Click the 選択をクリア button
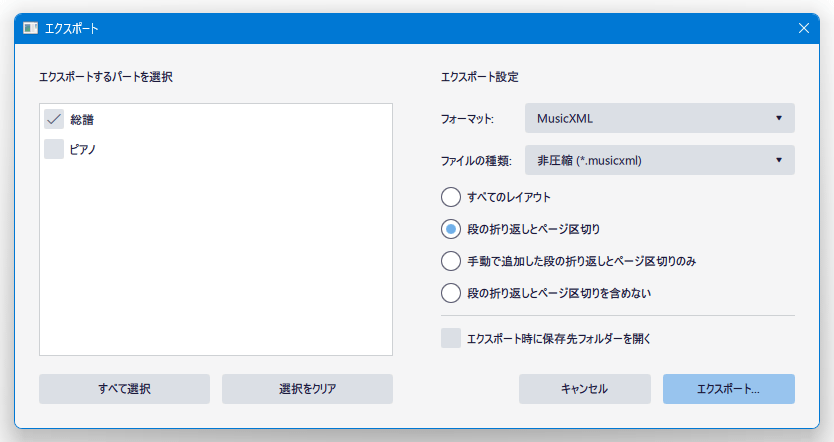This screenshot has width=834, height=442. tap(307, 389)
